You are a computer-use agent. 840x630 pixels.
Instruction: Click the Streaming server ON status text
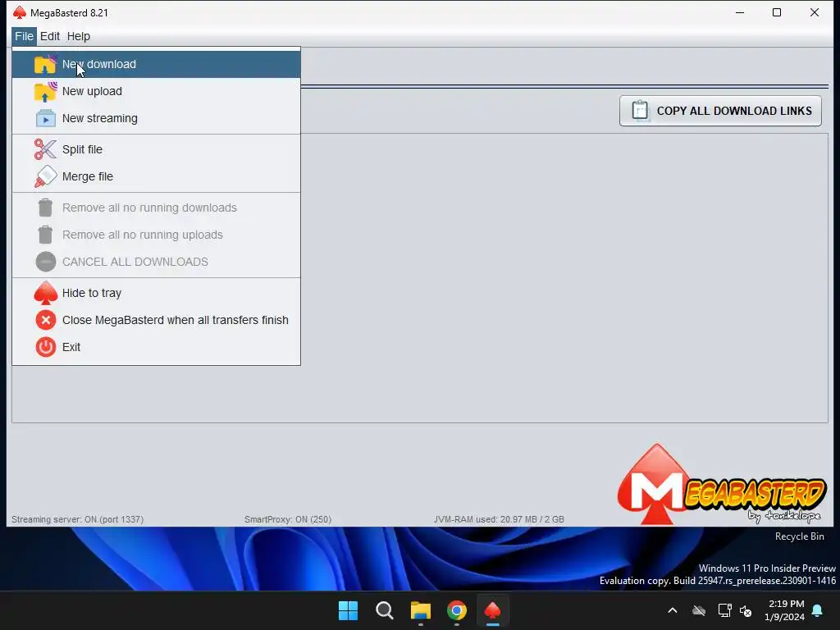(78, 519)
